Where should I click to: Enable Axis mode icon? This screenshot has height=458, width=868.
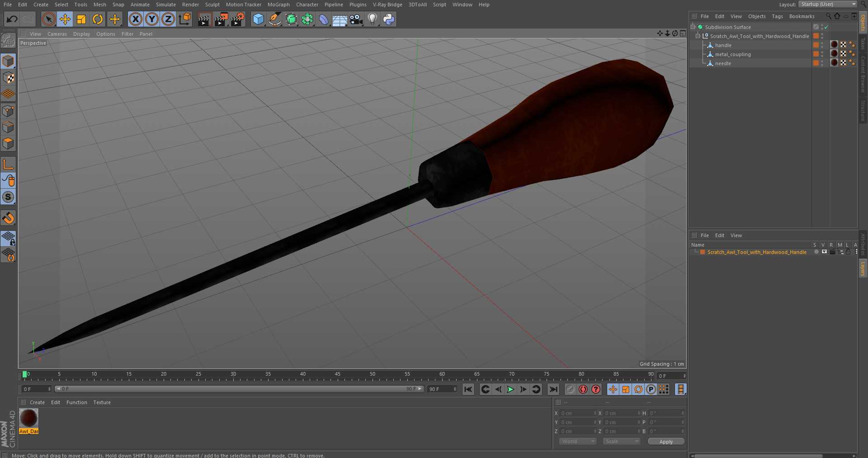tap(8, 164)
